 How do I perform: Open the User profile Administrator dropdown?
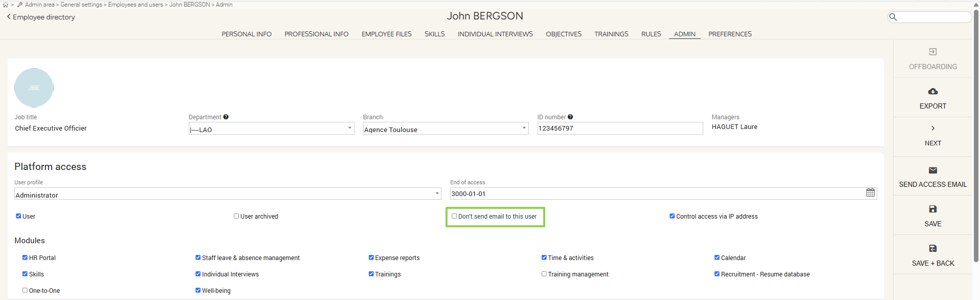tap(227, 194)
